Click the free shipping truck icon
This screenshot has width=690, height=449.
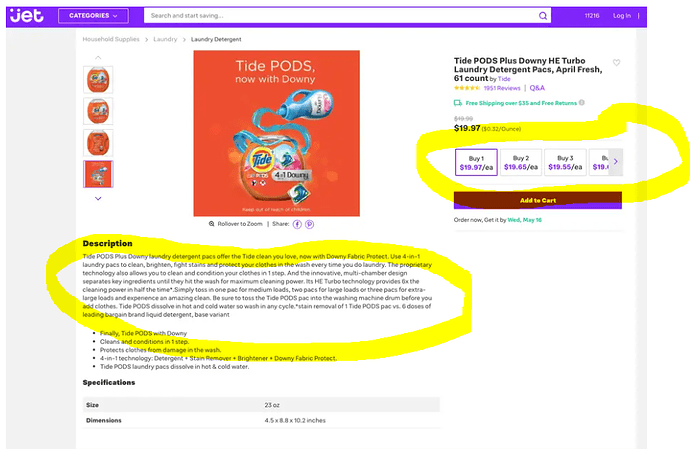458,103
